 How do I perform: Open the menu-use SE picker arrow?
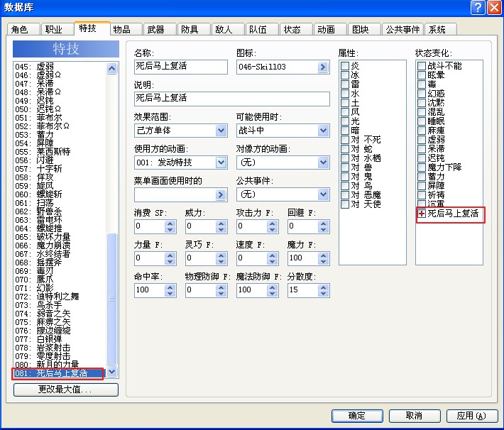221,194
